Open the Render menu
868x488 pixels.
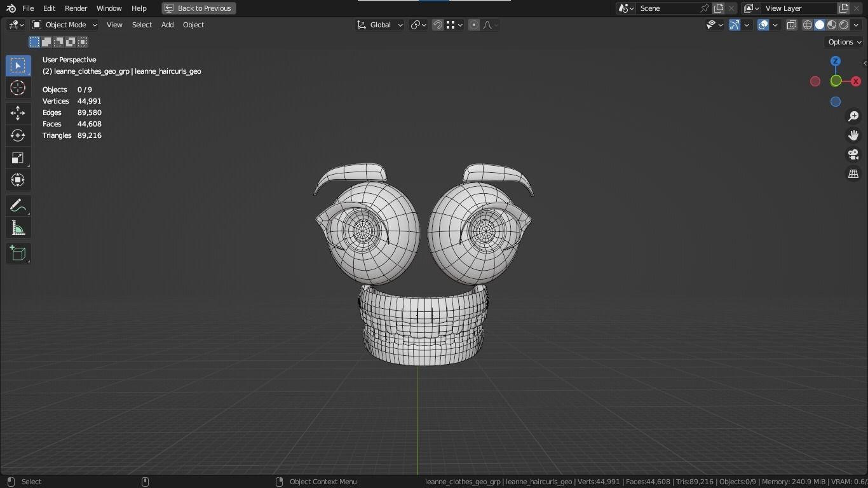(x=76, y=8)
